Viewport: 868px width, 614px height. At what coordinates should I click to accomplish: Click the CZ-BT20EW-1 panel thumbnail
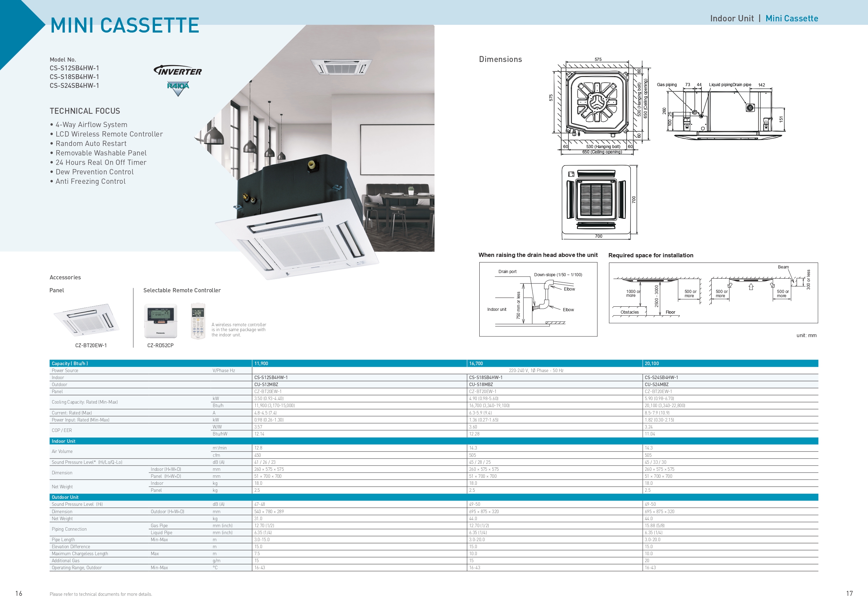click(x=86, y=320)
